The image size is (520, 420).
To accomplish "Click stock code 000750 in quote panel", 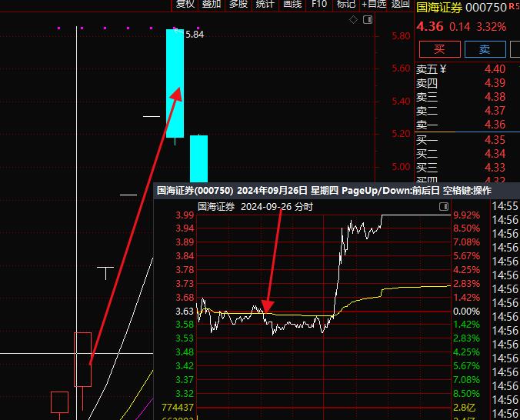I will click(x=486, y=7).
